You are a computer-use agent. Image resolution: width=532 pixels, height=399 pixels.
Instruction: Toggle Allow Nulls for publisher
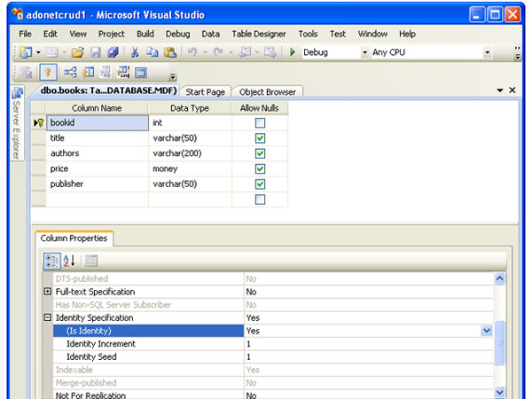click(x=260, y=184)
